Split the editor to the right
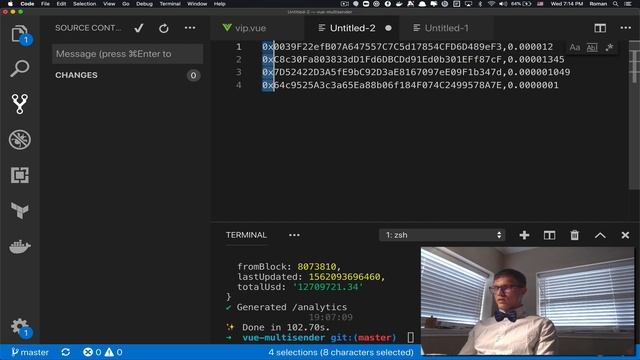This screenshot has width=640, height=360. (600, 28)
